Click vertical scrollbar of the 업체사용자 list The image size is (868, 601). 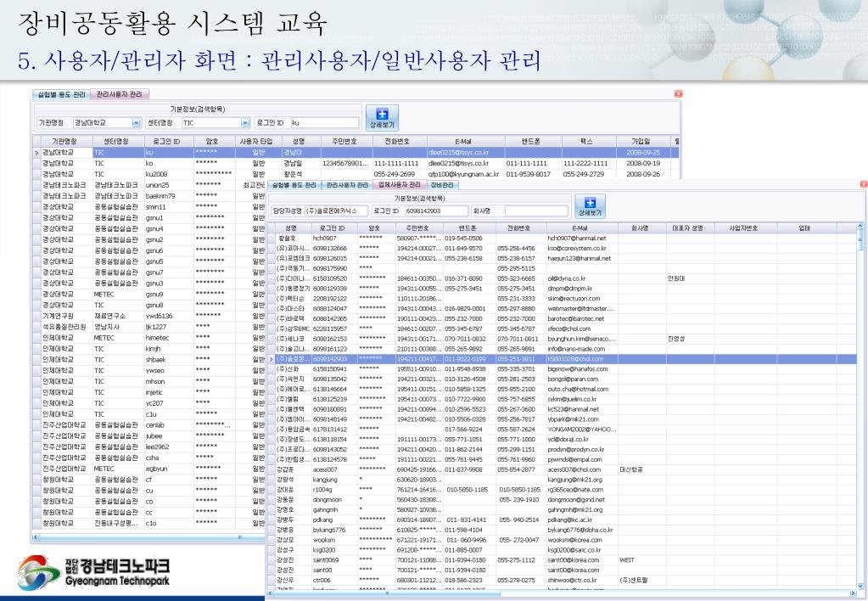point(860,382)
